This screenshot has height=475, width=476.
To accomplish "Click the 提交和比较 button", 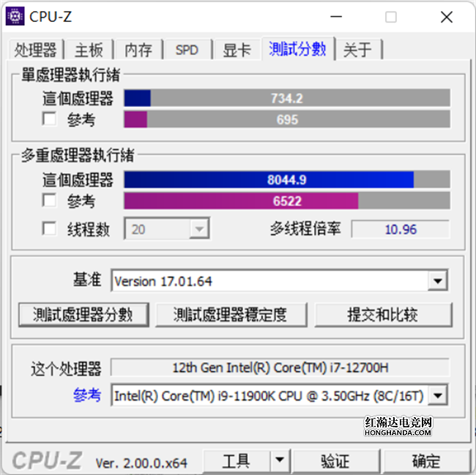I will pyautogui.click(x=384, y=314).
